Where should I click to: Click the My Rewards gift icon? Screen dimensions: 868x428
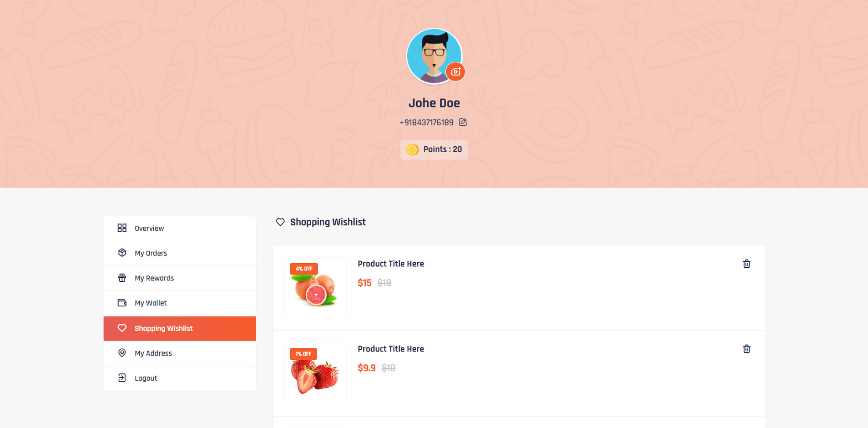click(x=122, y=278)
